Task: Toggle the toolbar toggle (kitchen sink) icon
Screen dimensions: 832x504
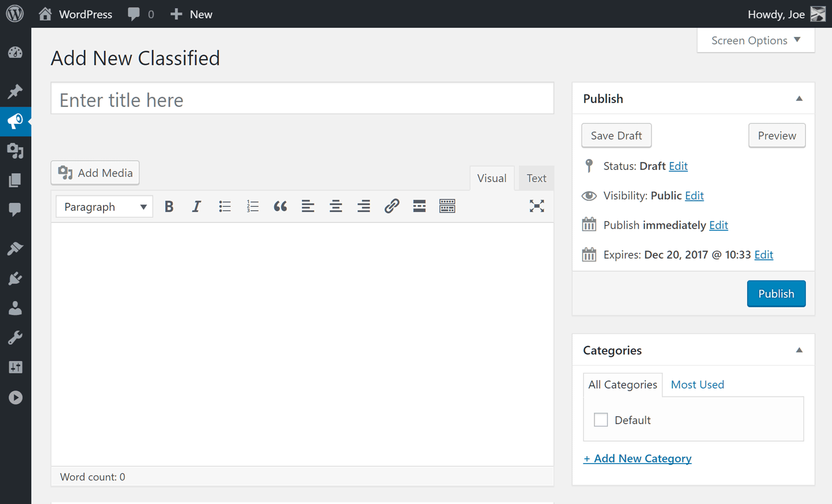Action: (x=447, y=207)
